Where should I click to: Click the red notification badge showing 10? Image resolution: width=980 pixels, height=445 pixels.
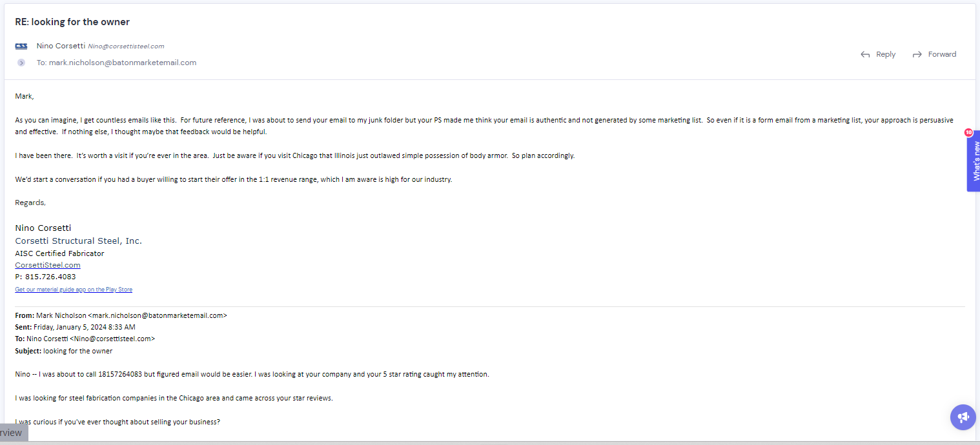pyautogui.click(x=968, y=132)
